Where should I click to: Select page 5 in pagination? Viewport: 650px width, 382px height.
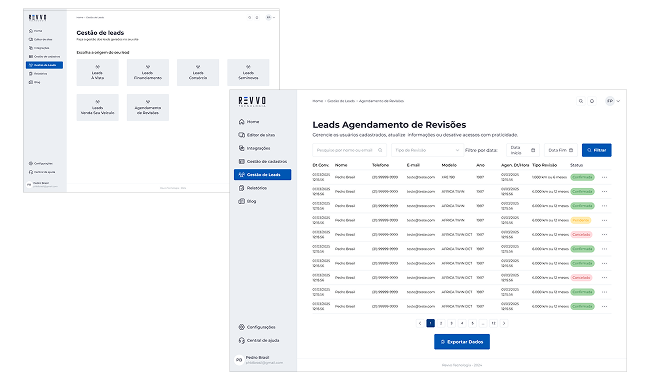tap(473, 323)
